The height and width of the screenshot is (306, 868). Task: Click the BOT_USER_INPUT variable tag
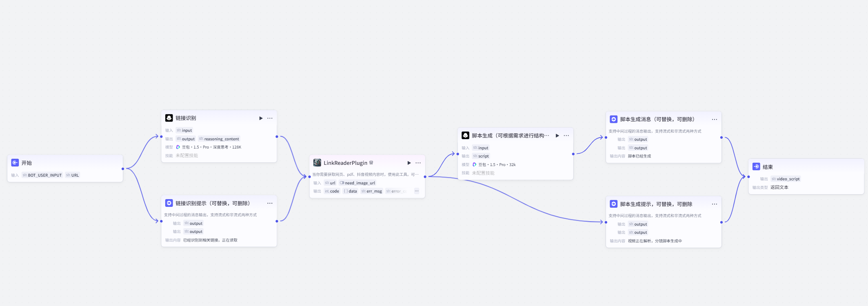[42, 175]
